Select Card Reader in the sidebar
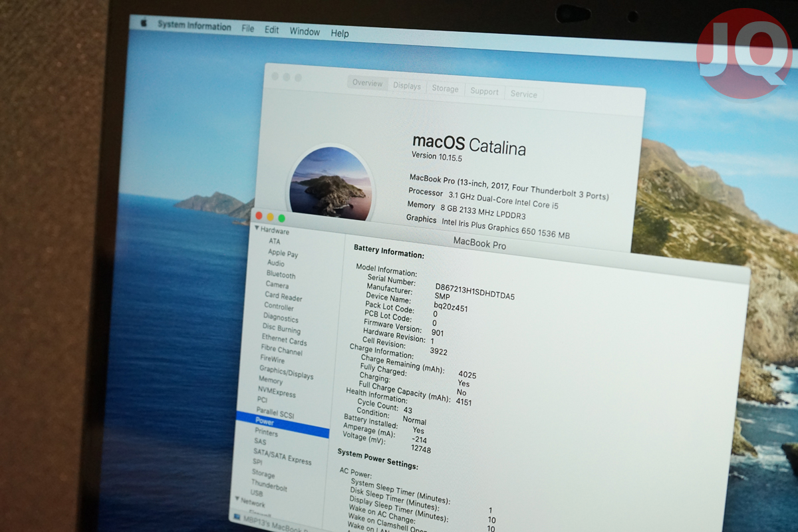The width and height of the screenshot is (798, 532). pos(283,297)
